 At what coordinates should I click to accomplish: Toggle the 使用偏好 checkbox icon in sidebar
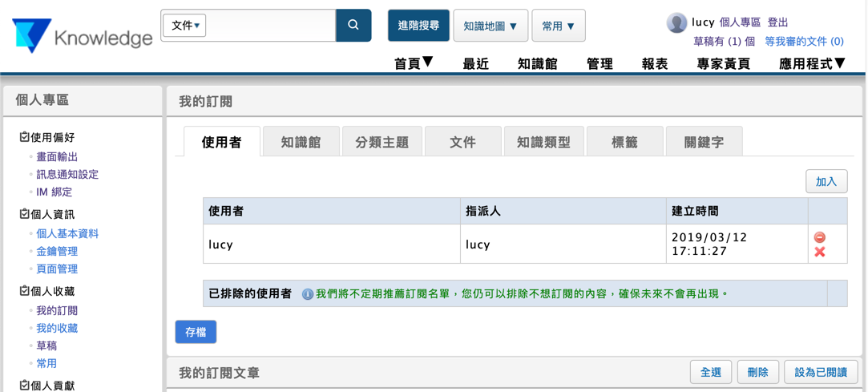click(x=24, y=137)
